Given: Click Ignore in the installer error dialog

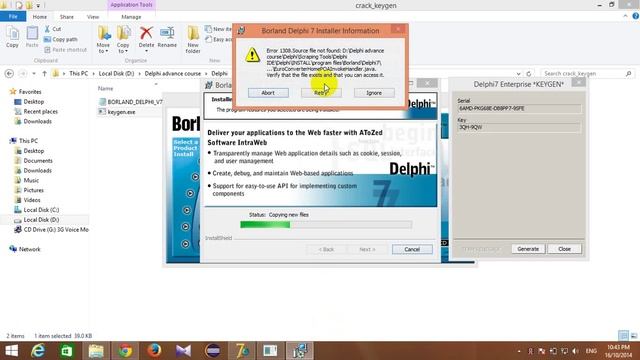Looking at the screenshot, I should (374, 93).
